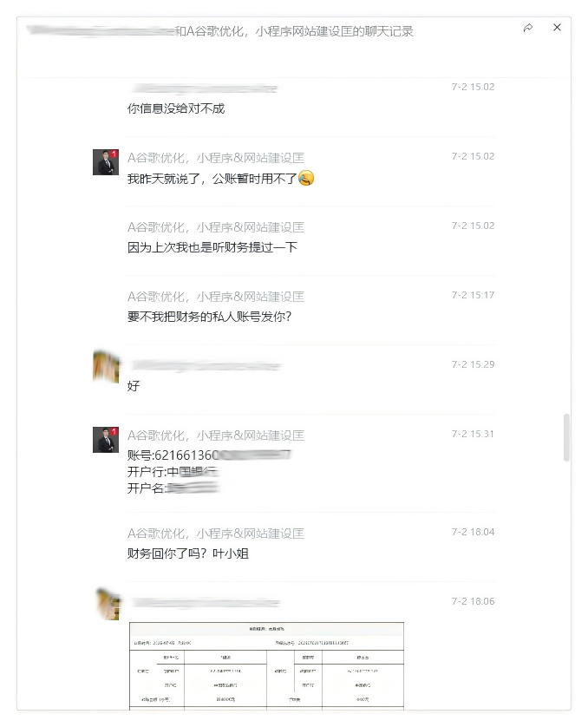Open the bank transfer receipt image
This screenshot has width=588, height=727.
click(266, 665)
